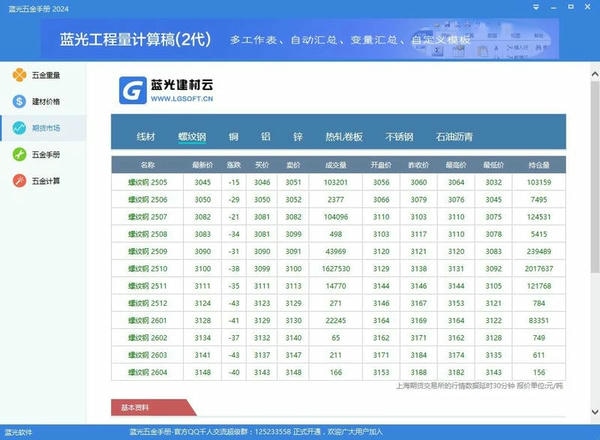Click open interest value 124531

tap(539, 217)
